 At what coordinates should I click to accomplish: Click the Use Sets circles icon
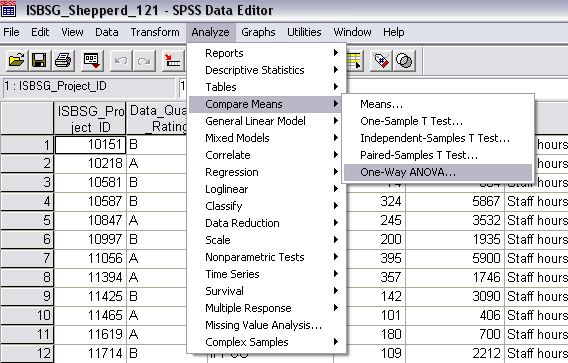(x=404, y=60)
